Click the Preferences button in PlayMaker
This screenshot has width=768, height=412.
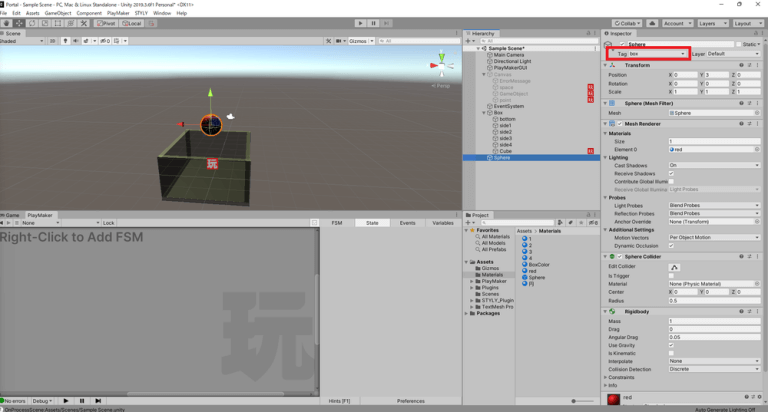[410, 401]
